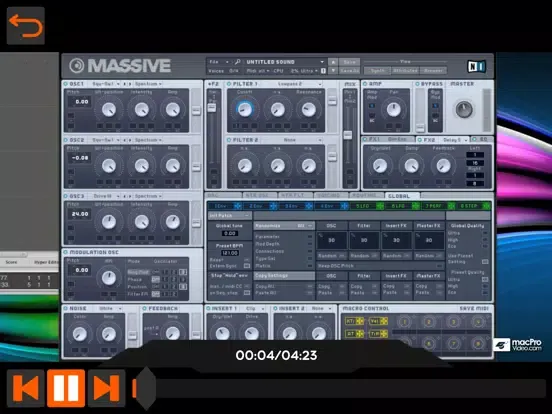Open Insert 1 Clip type dropdown
This screenshot has width=552, height=414.
click(254, 309)
